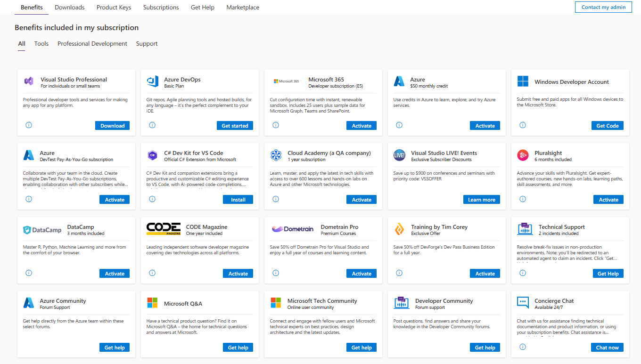The width and height of the screenshot is (641, 364).
Task: Click Get Code for Windows Developer Account
Action: 607,126
